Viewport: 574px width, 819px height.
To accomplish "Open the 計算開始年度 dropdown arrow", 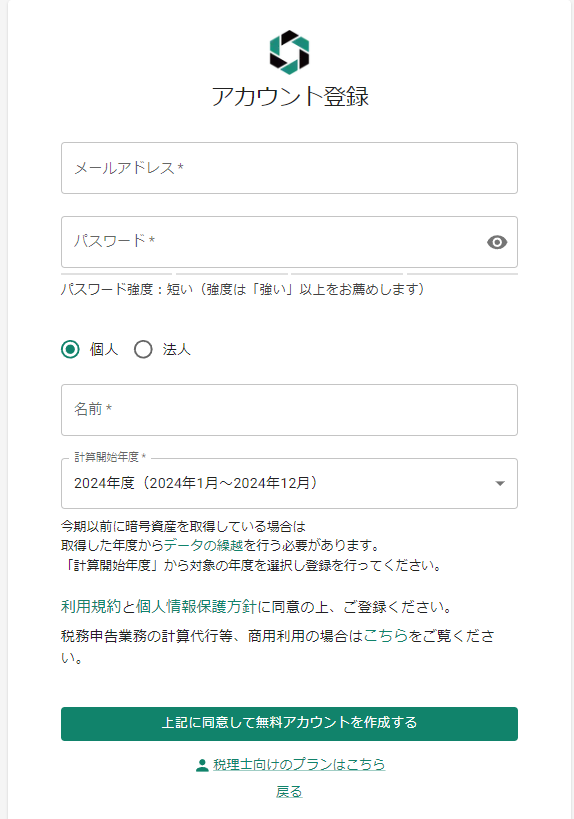I will (500, 484).
